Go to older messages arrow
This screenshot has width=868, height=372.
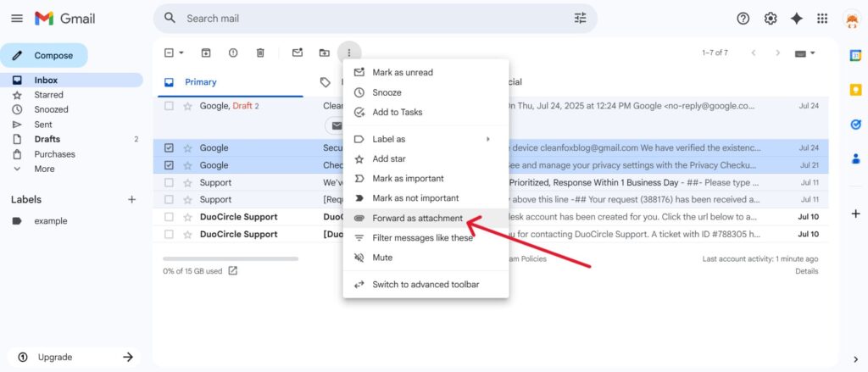(777, 53)
